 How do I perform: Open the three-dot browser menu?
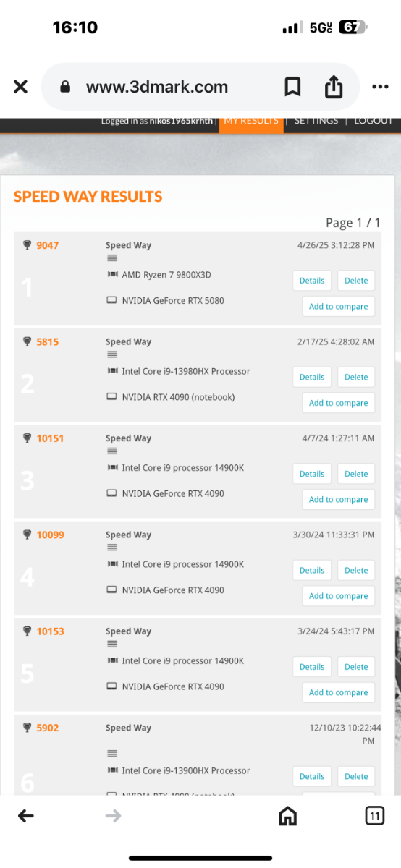(380, 87)
